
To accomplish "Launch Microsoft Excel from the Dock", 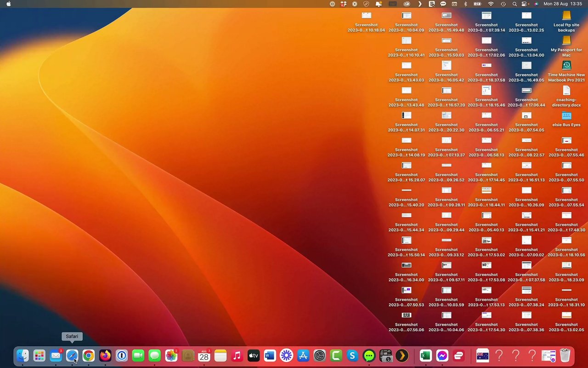I will click(x=426, y=356).
